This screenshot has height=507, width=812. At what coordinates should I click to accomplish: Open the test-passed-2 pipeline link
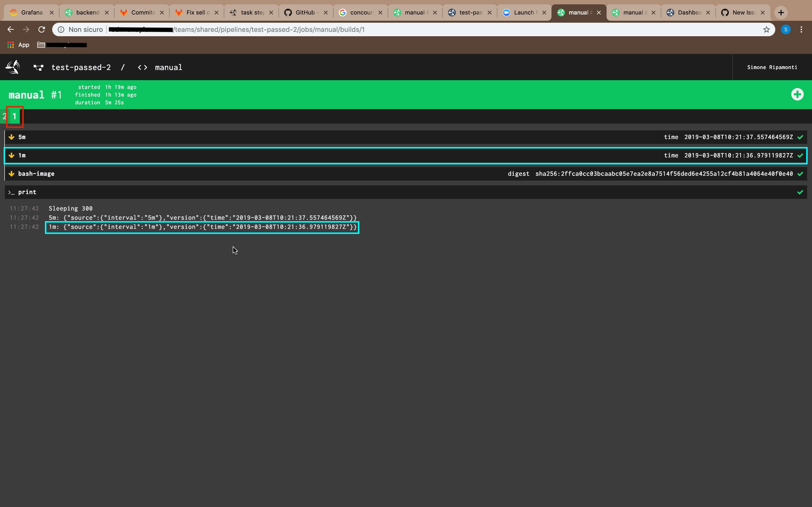[x=81, y=67]
